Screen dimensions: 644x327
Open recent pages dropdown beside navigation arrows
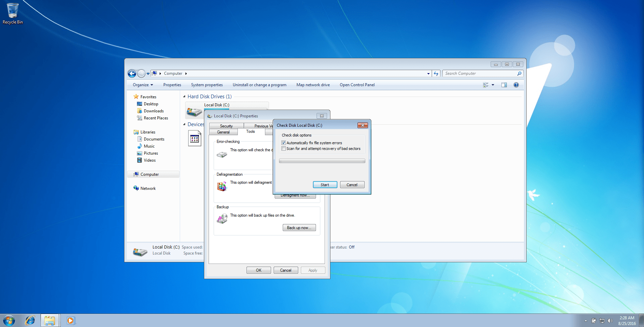[148, 74]
